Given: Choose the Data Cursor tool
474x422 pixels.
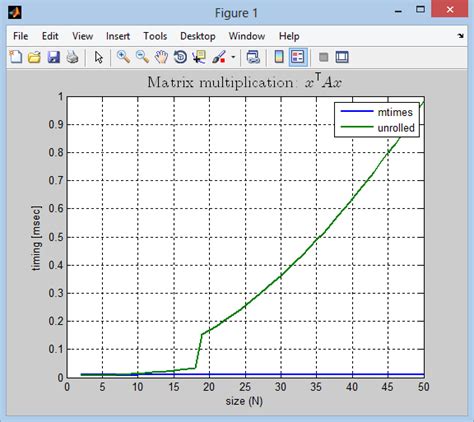Looking at the screenshot, I should [199, 57].
